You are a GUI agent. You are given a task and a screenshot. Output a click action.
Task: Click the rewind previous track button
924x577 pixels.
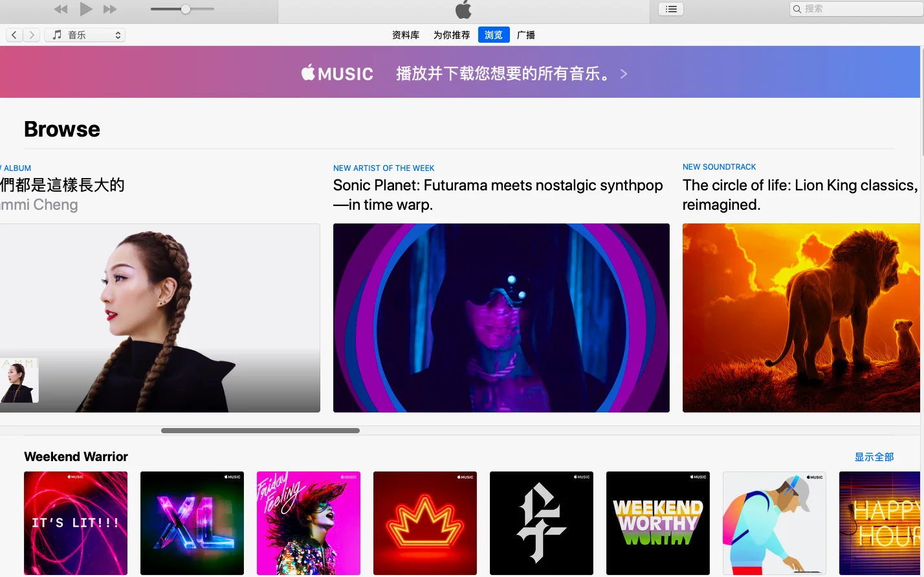[61, 9]
